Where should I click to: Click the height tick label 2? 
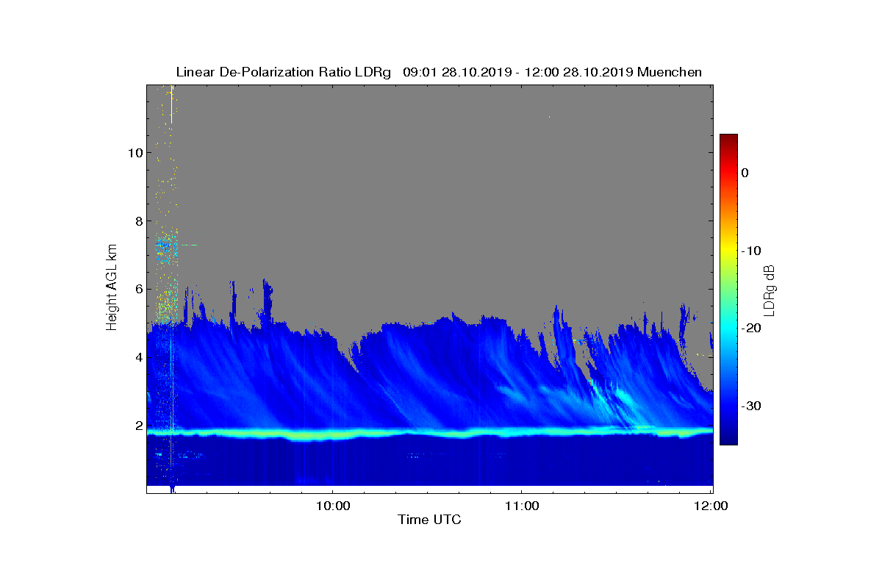pos(137,426)
